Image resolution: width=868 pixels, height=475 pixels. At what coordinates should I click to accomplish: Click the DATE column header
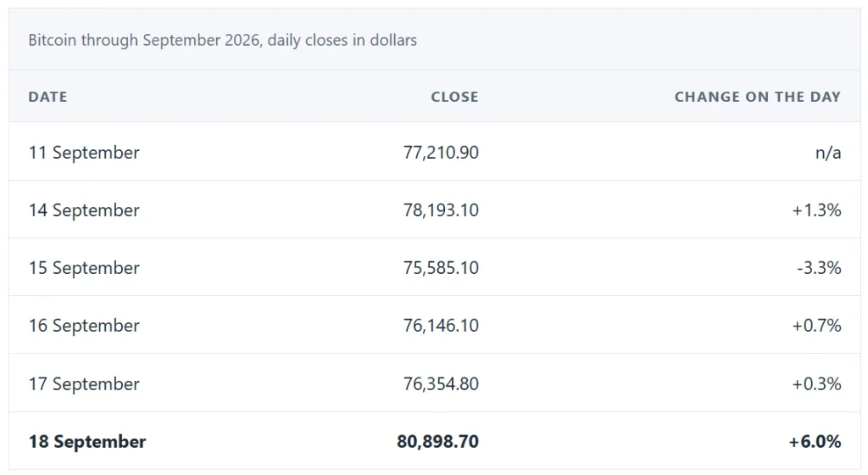pos(47,97)
